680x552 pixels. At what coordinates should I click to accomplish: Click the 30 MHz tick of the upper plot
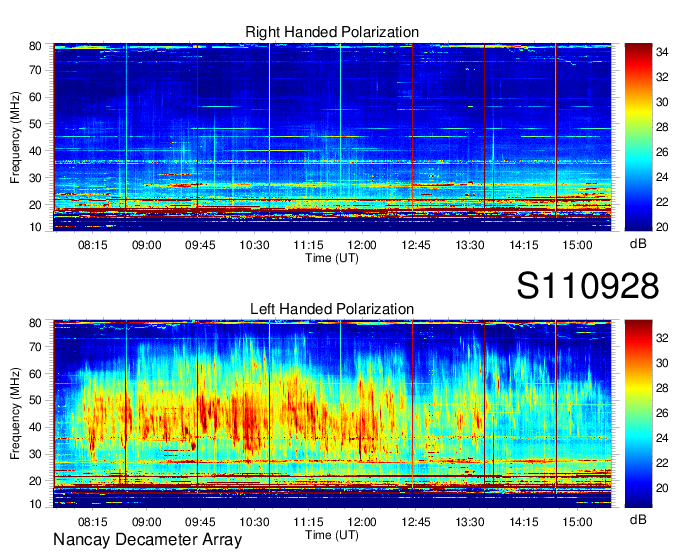click(35, 178)
